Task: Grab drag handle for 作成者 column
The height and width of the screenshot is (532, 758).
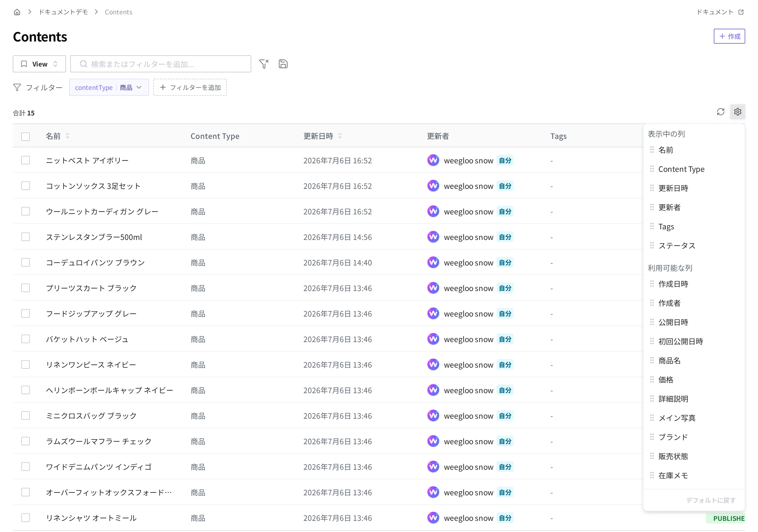Action: pyautogui.click(x=652, y=303)
